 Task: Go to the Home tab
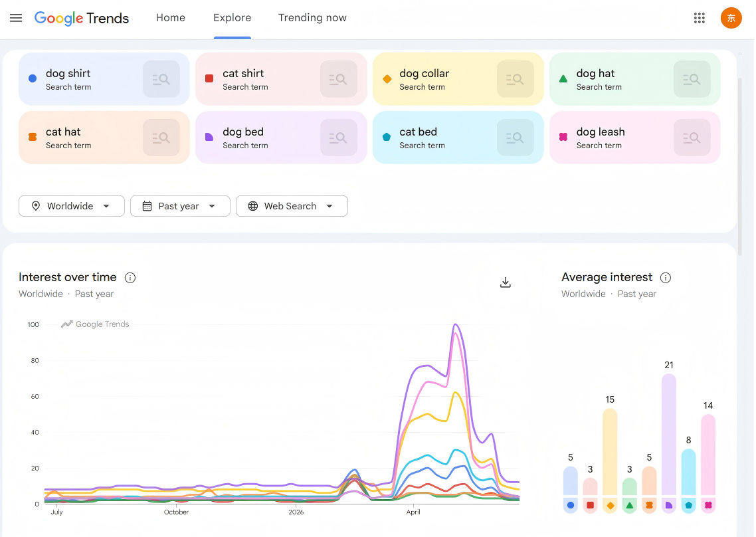click(x=171, y=18)
